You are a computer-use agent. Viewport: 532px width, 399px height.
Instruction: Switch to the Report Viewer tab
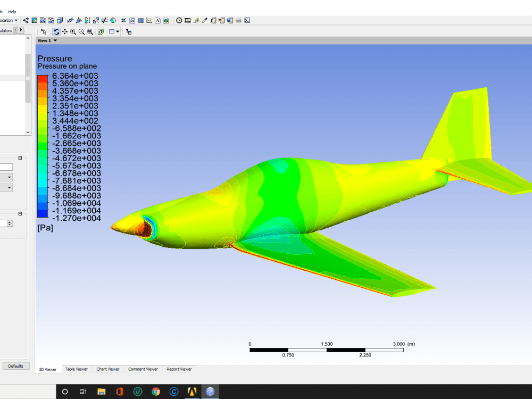(179, 369)
